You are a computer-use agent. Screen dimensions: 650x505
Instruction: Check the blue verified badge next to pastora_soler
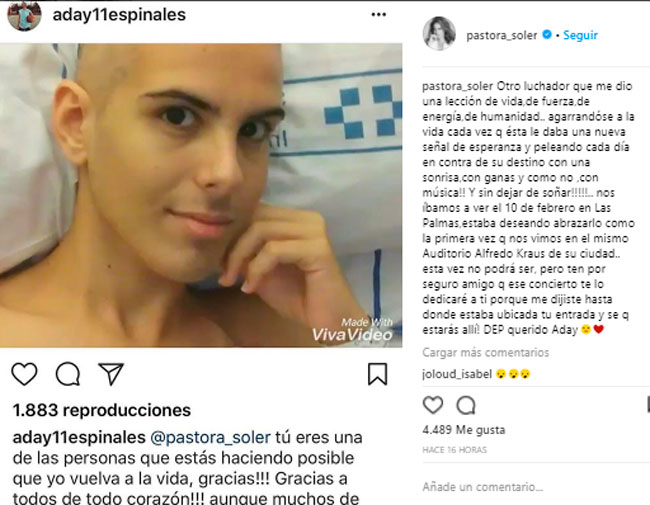(x=547, y=34)
